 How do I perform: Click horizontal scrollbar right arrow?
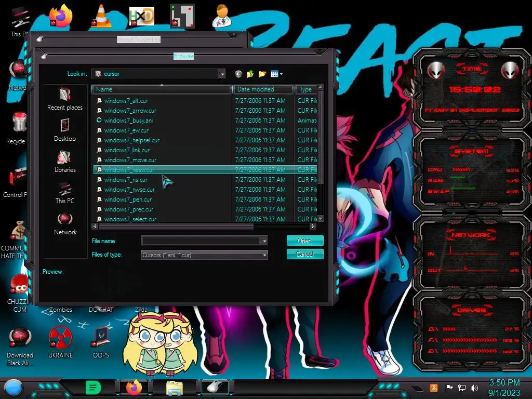pyautogui.click(x=313, y=227)
